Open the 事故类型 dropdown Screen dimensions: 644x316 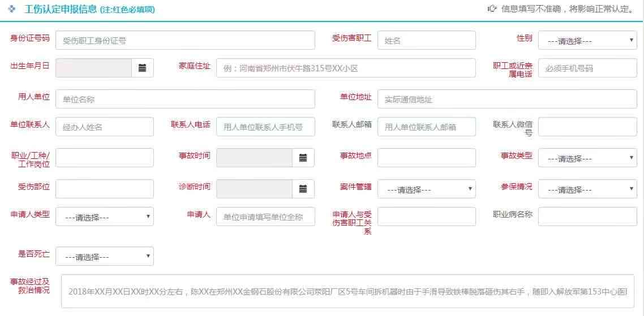point(588,158)
